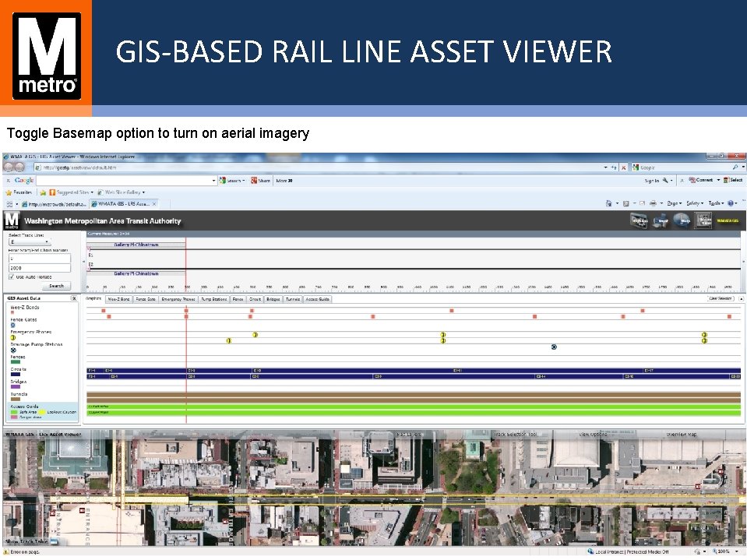Screen dimensions: 747x560
Task: Click the Drainage Pump Stations legend icon
Action: pyautogui.click(x=13, y=350)
